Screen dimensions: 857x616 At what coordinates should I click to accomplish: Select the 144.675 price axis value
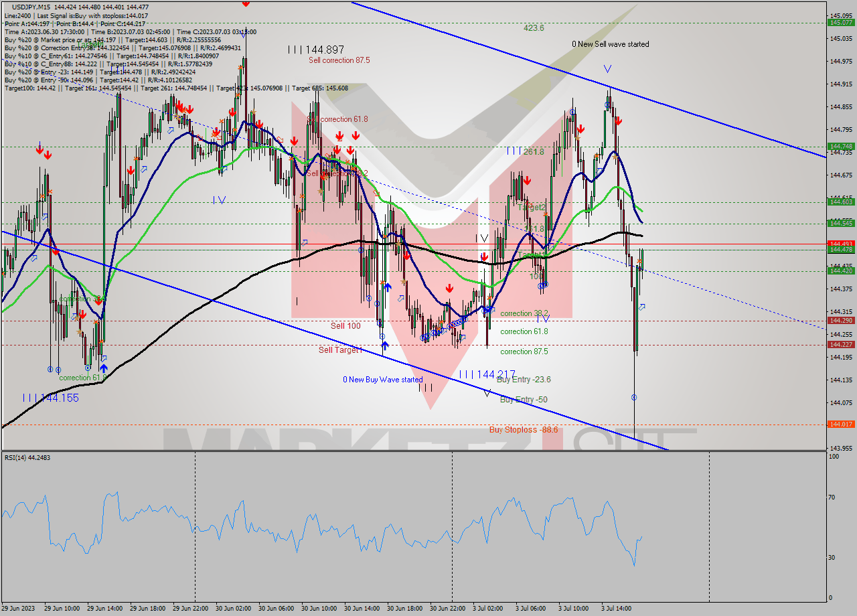click(x=841, y=175)
